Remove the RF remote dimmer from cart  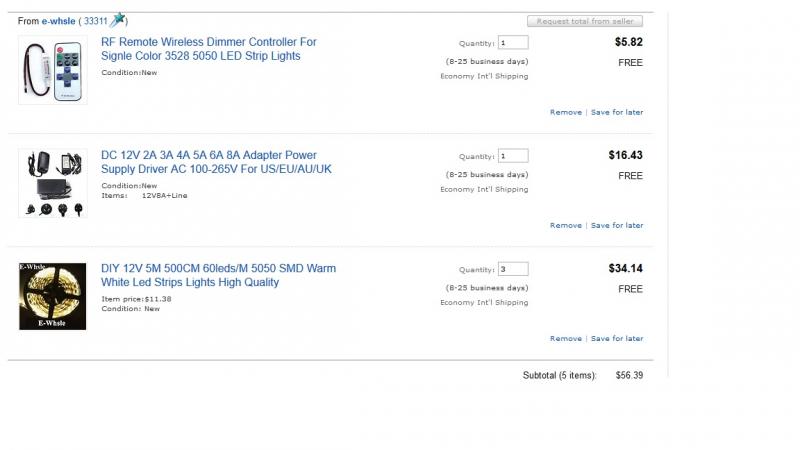pyautogui.click(x=566, y=112)
